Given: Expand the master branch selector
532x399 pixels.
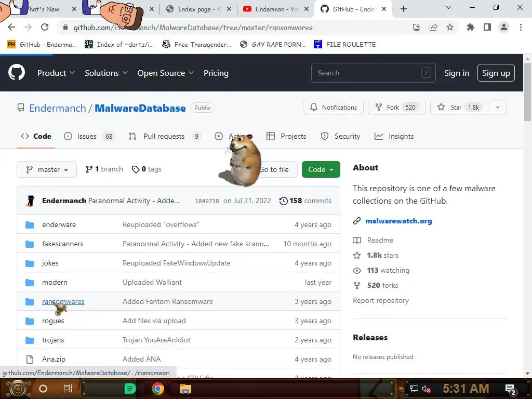Looking at the screenshot, I should (47, 169).
